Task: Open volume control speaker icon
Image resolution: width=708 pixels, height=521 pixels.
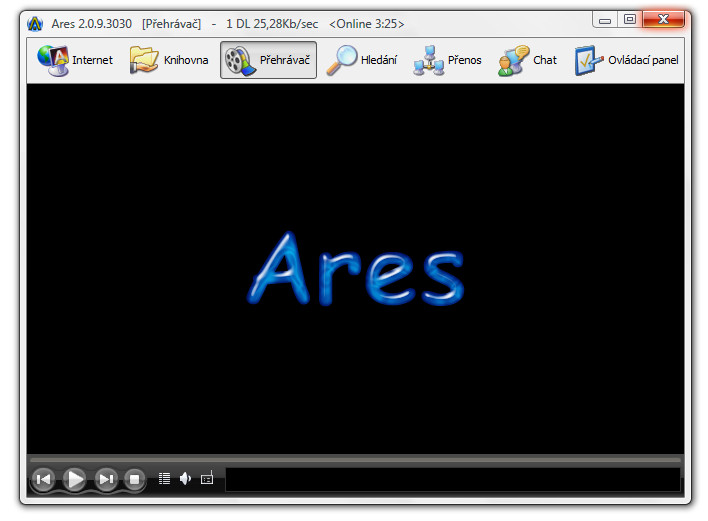Action: tap(186, 479)
